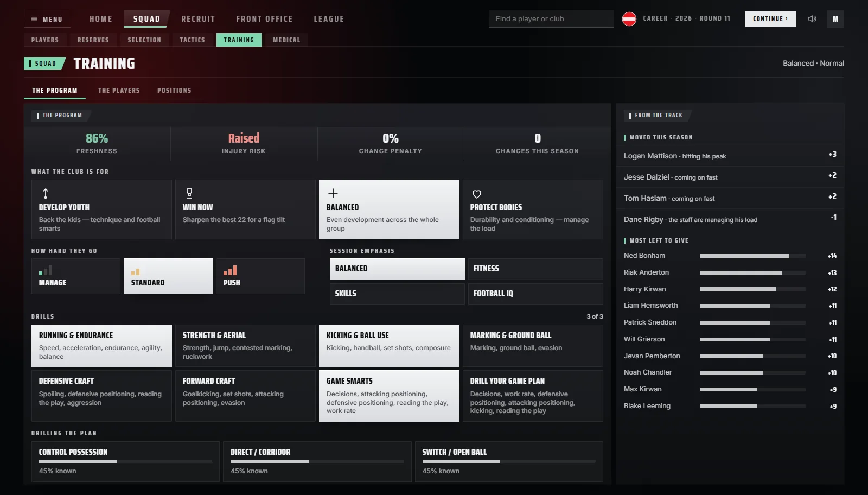Image resolution: width=868 pixels, height=495 pixels.
Task: Click the Continue button
Action: [x=770, y=19]
